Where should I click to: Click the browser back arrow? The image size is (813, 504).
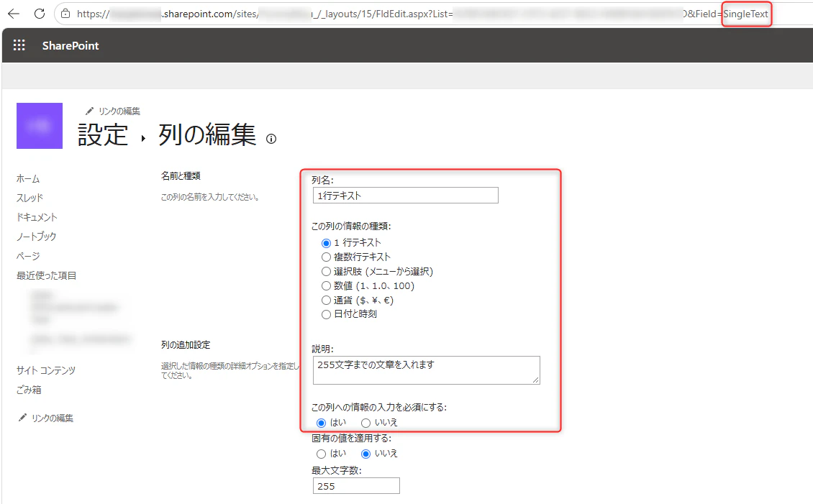14,14
